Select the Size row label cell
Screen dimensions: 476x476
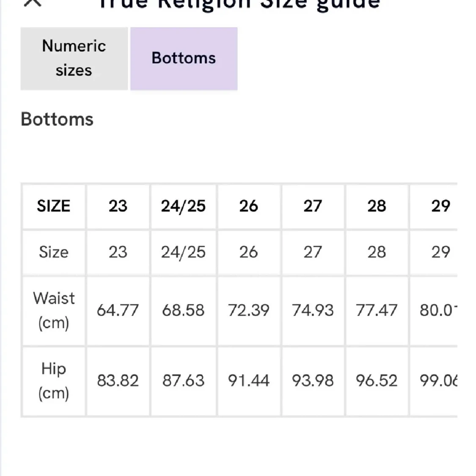[54, 252]
